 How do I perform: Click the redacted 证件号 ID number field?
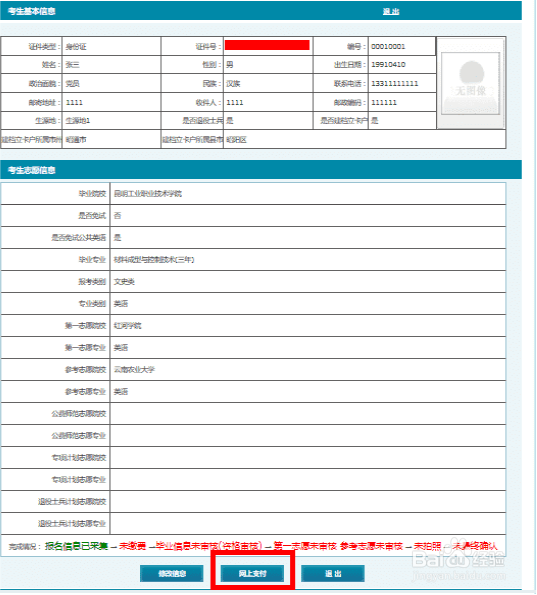(267, 45)
